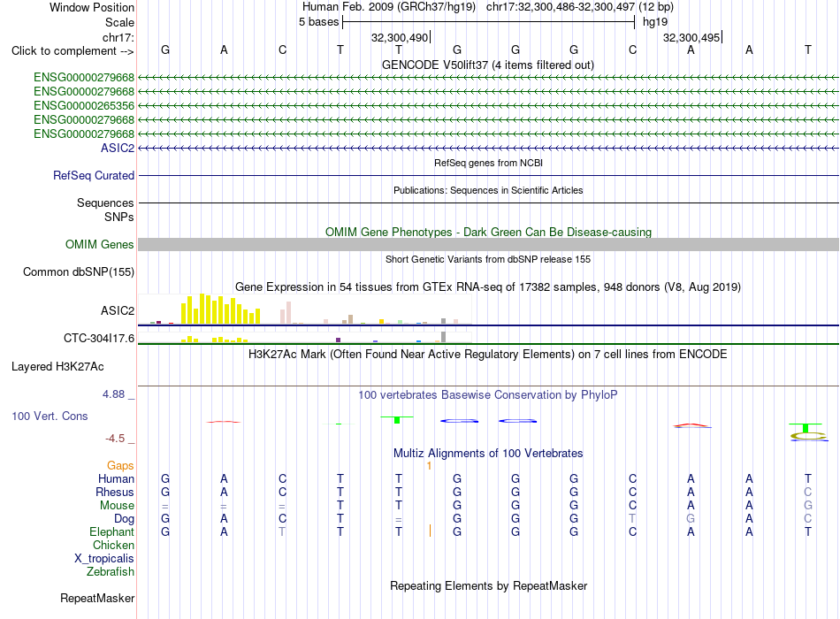The width and height of the screenshot is (840, 619).
Task: Click the 'SNPs' track label
Action: point(119,217)
